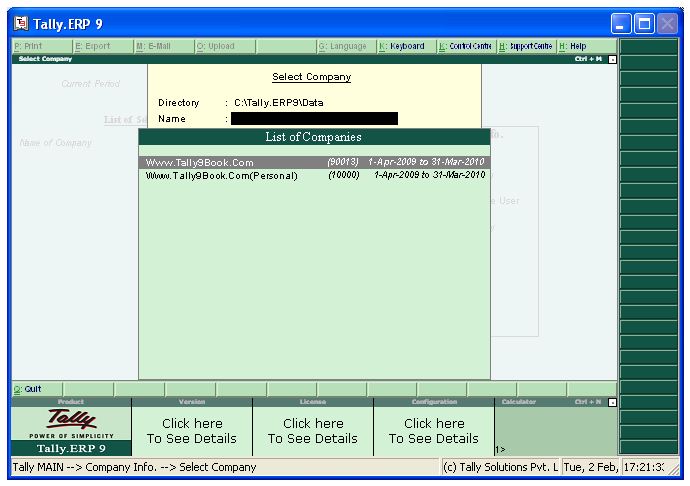Click the Quit button

pyautogui.click(x=37, y=389)
